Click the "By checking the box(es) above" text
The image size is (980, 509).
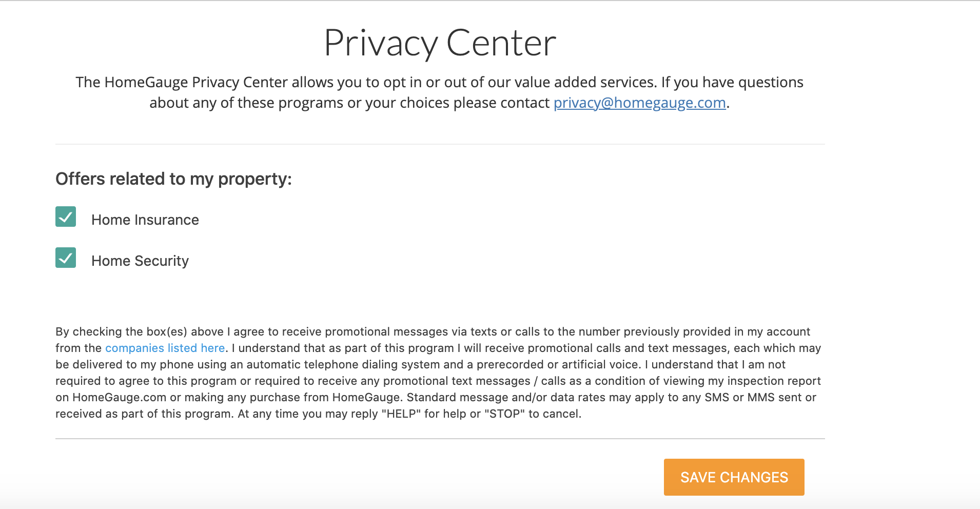140,332
